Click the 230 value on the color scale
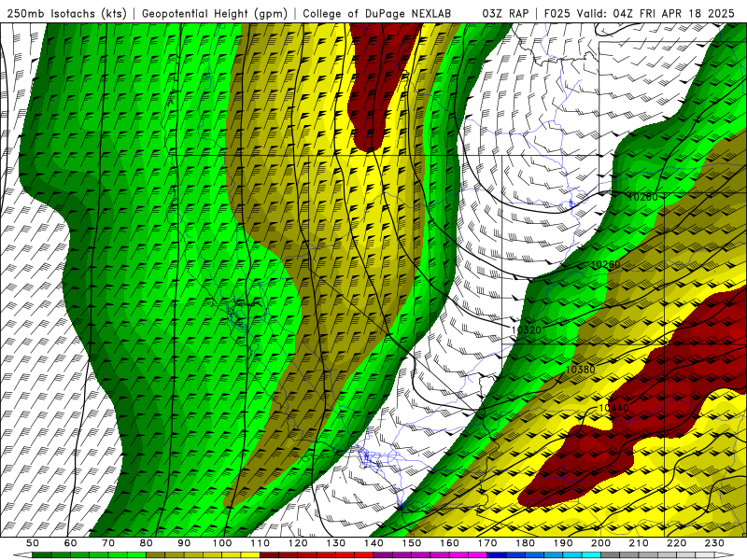Image resolution: width=747 pixels, height=560 pixels. tap(714, 543)
